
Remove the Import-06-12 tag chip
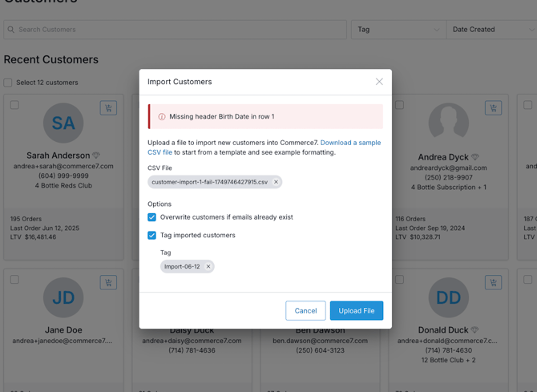(208, 266)
